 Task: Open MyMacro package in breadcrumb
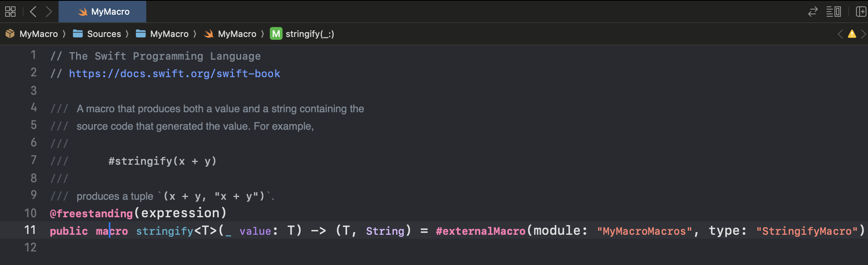tap(32, 34)
